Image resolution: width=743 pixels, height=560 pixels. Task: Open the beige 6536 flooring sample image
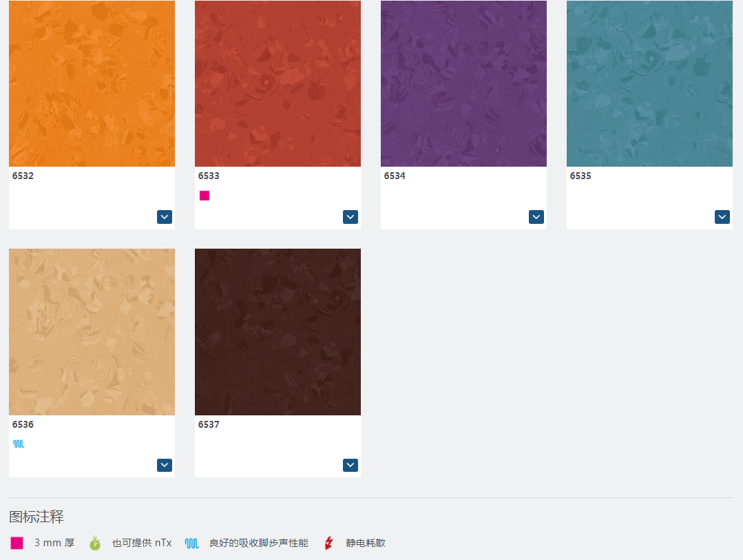tap(92, 332)
